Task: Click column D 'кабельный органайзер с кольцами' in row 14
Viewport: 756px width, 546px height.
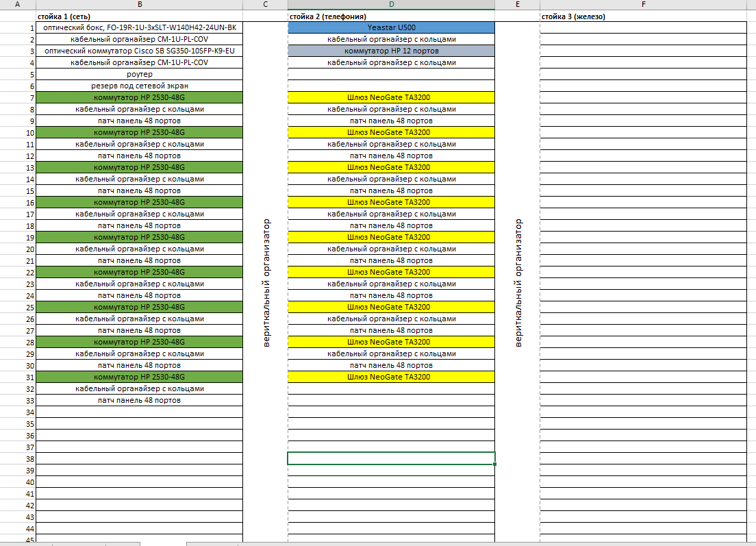Action: pos(391,179)
